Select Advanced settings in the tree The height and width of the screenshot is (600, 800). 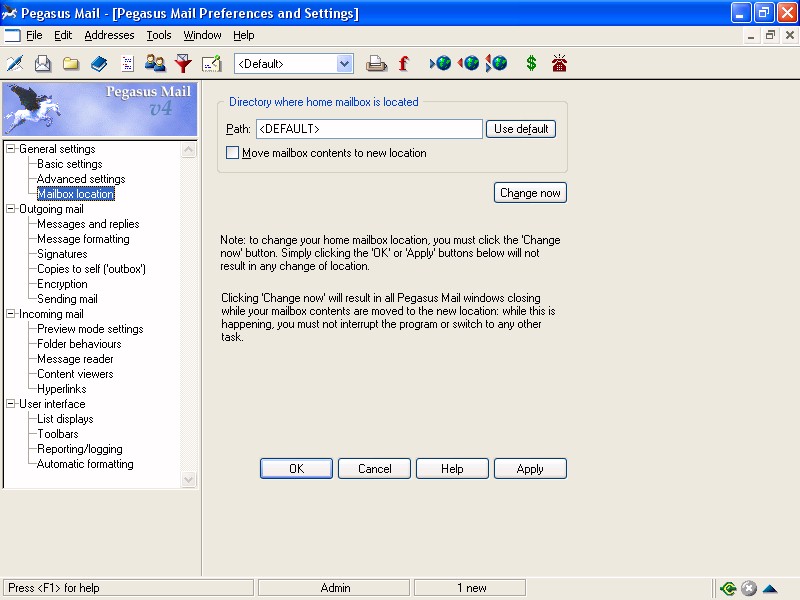(x=81, y=179)
